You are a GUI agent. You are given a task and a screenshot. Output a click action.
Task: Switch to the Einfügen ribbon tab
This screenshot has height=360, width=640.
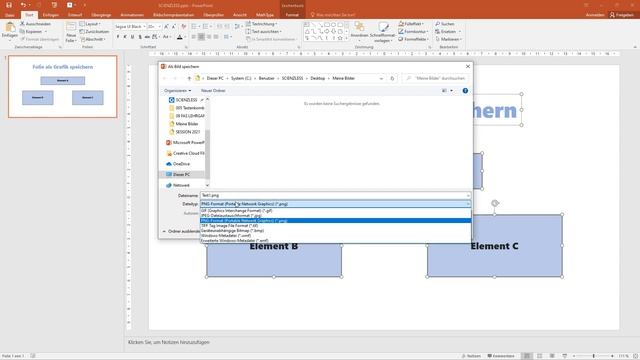point(51,15)
